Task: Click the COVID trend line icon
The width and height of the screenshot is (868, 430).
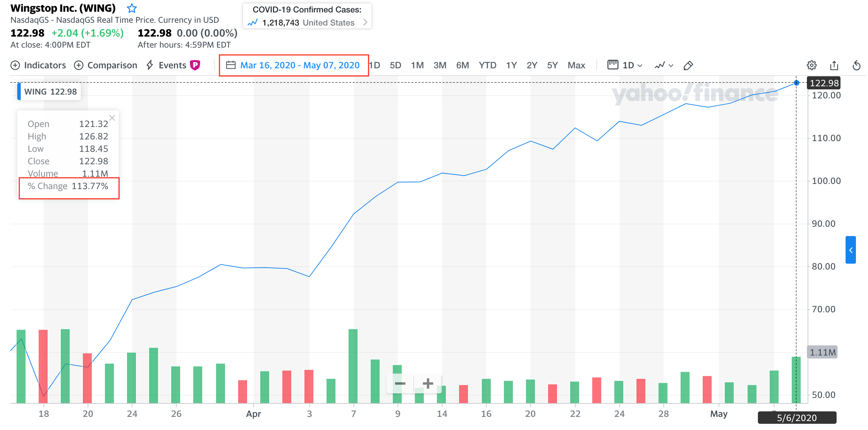Action: [x=253, y=23]
